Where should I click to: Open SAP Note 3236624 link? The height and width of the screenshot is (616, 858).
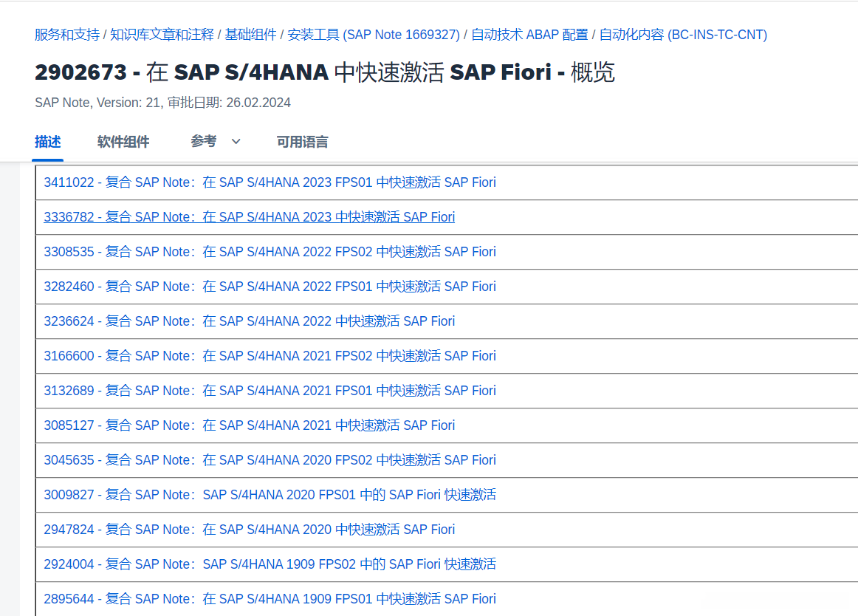point(249,321)
